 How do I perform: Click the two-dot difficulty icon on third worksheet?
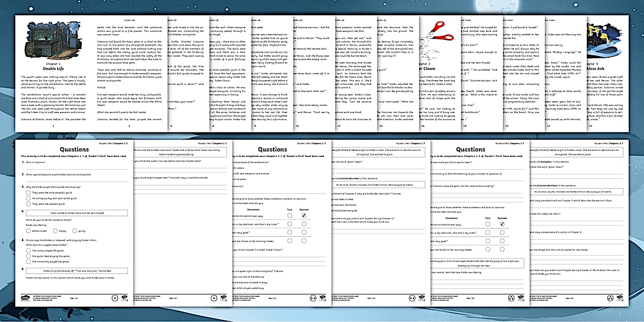(313, 297)
